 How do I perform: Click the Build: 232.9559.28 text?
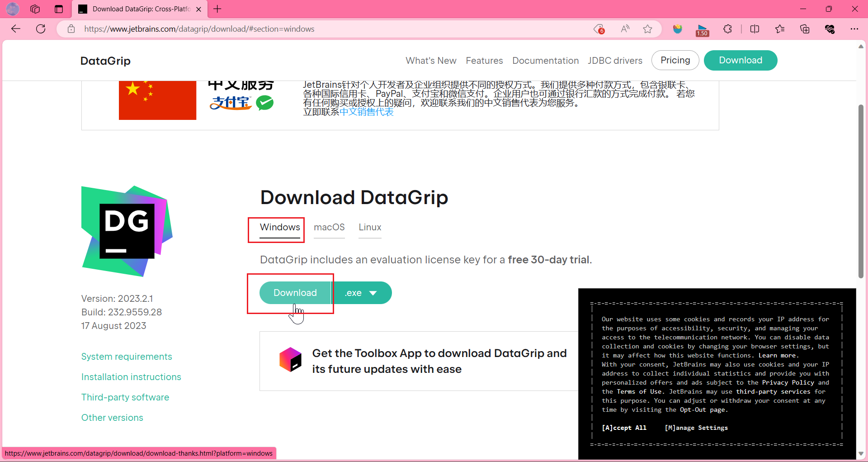[122, 312]
